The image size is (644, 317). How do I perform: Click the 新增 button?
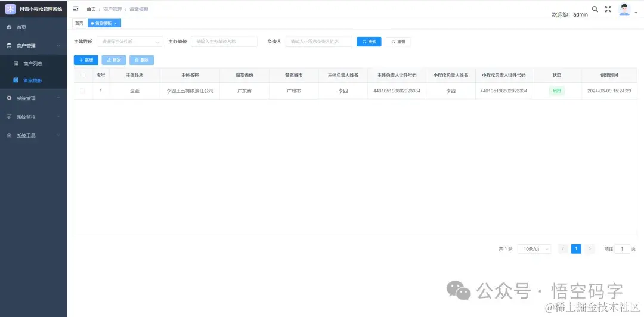click(86, 60)
